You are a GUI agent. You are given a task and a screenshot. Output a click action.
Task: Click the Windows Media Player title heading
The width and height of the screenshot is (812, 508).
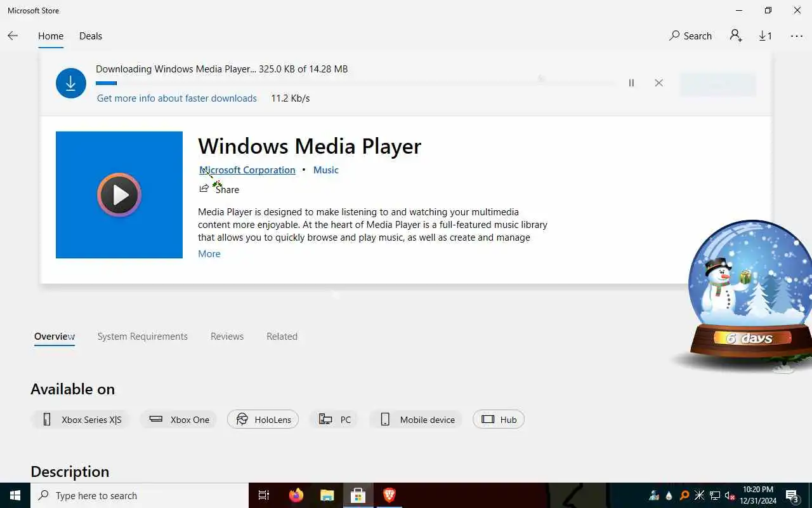(310, 147)
